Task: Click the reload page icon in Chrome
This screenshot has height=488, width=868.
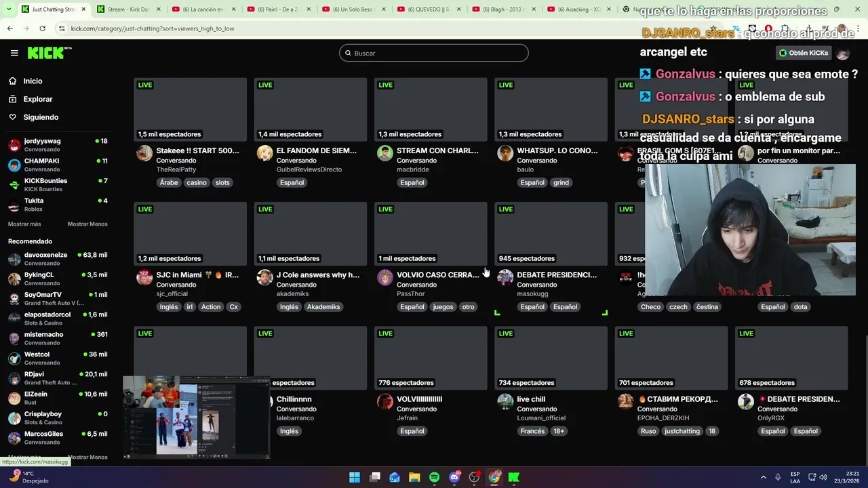Action: click(x=42, y=28)
